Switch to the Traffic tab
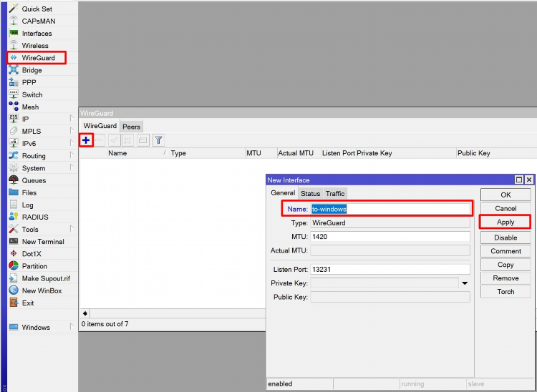 (x=335, y=194)
